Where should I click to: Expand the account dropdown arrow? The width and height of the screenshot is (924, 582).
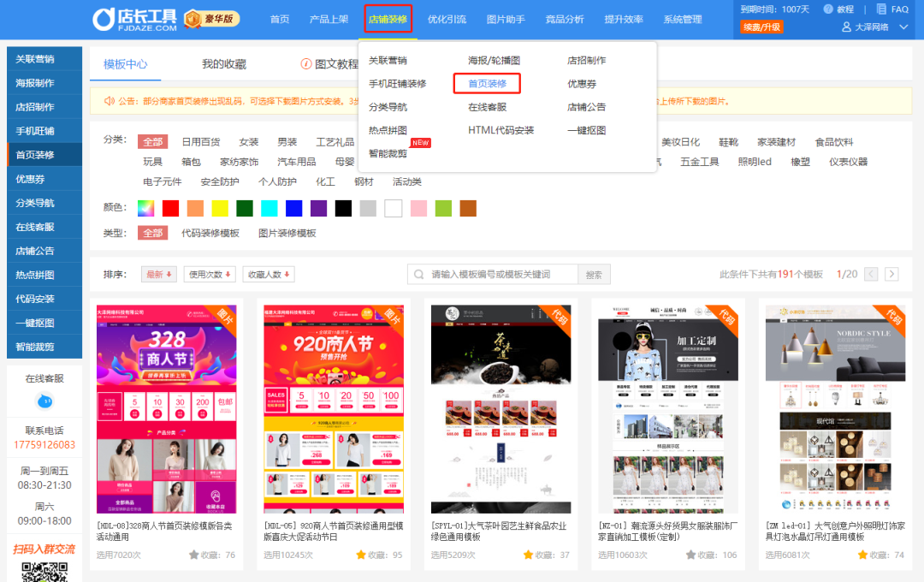pos(903,27)
